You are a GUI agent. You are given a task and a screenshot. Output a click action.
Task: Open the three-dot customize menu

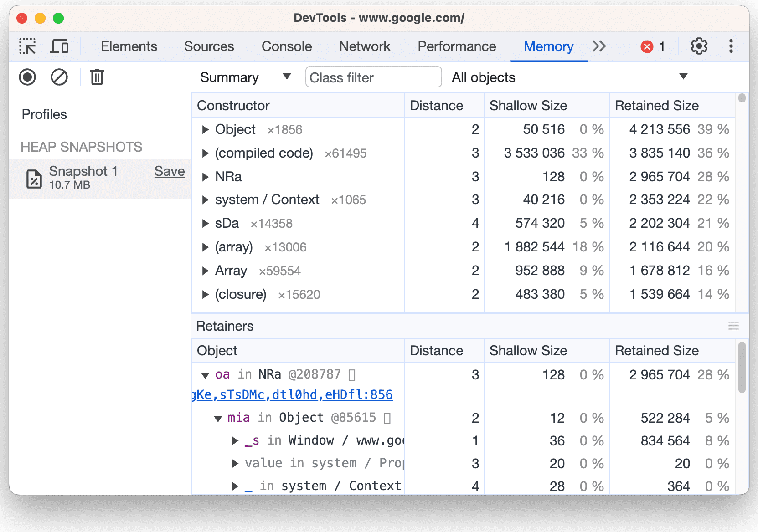coord(731,46)
